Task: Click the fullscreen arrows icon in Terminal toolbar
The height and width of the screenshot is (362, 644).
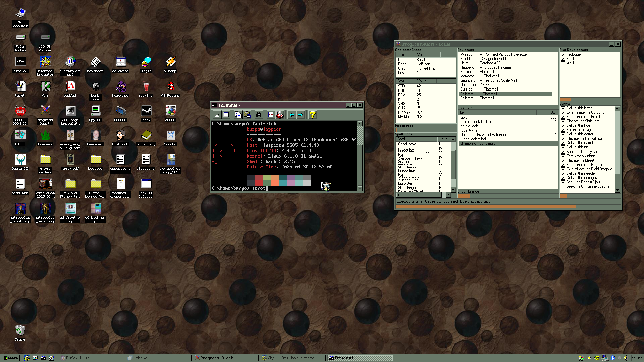Action: pos(271,115)
